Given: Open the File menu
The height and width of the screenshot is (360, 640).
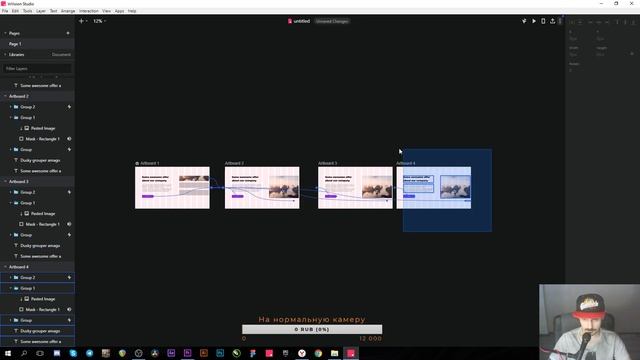Looking at the screenshot, I should [x=5, y=11].
